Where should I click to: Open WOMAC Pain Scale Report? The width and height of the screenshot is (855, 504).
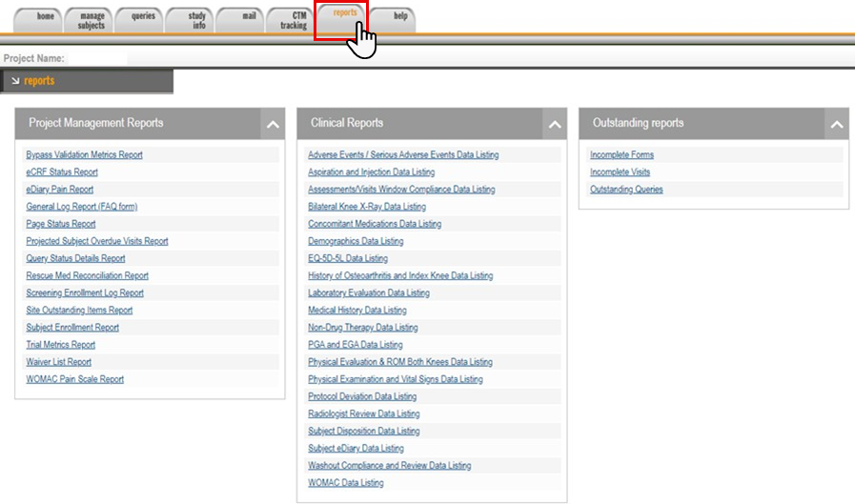pyautogui.click(x=74, y=379)
